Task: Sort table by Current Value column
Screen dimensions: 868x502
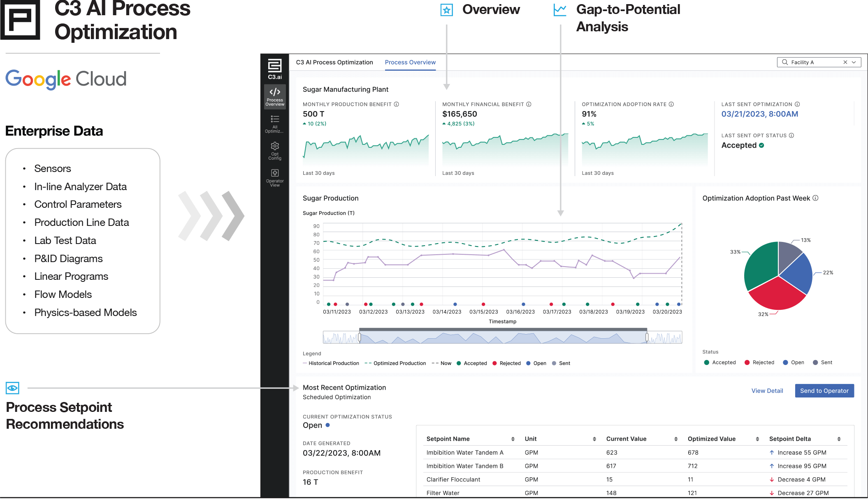Action: point(676,439)
